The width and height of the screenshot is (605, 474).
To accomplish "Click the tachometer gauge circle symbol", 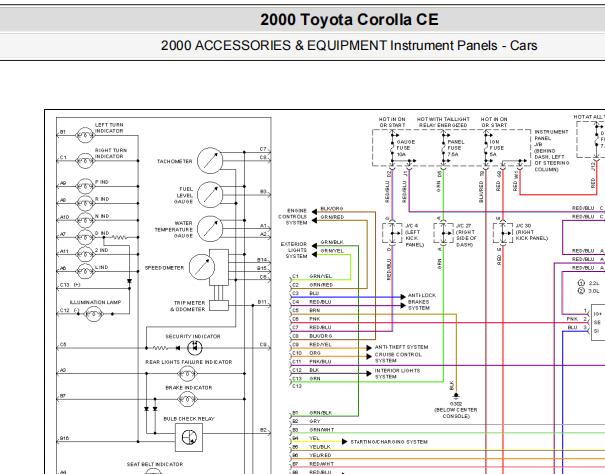I will point(210,161).
